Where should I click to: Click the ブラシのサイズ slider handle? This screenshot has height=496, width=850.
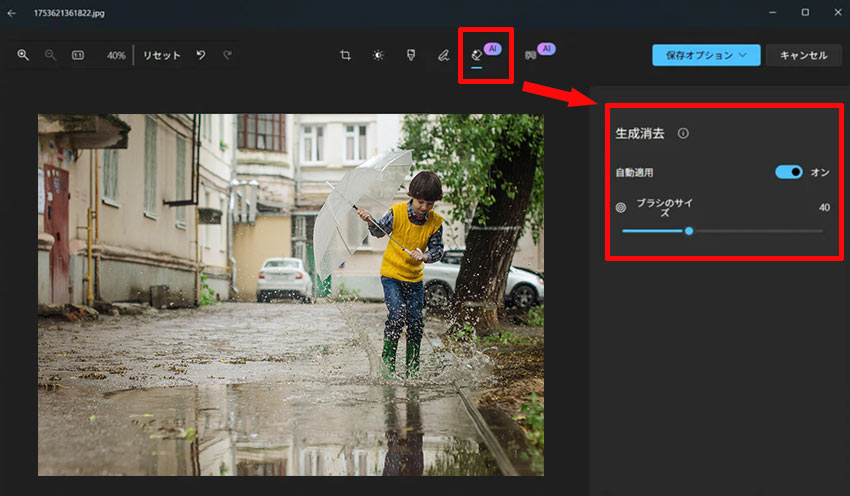(689, 231)
